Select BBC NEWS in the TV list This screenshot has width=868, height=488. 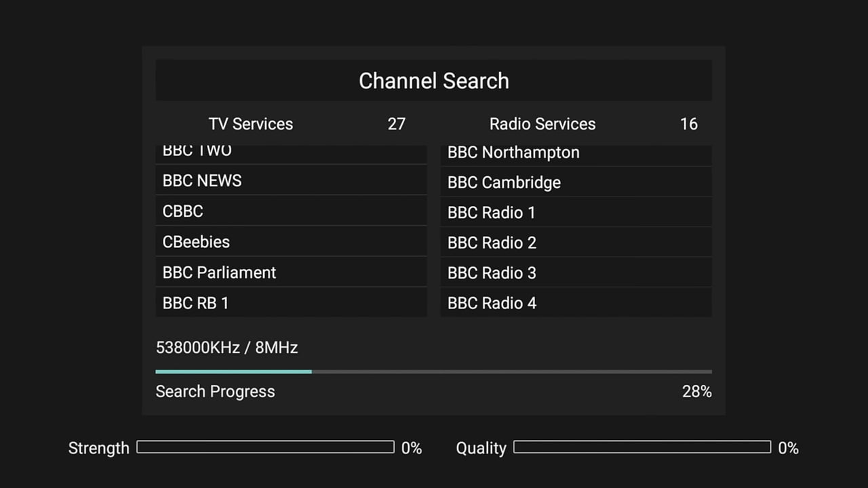tap(291, 181)
